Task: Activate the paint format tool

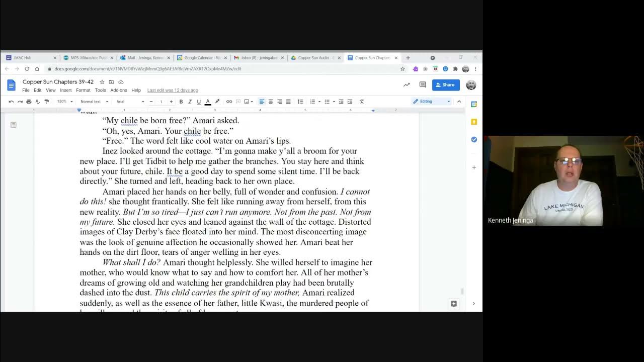Action: pos(47,102)
